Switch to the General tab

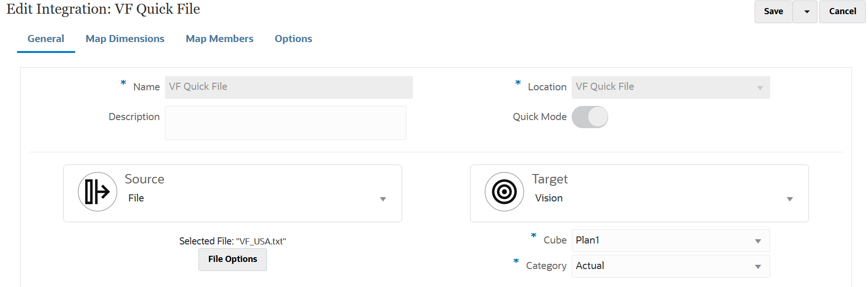coord(46,39)
